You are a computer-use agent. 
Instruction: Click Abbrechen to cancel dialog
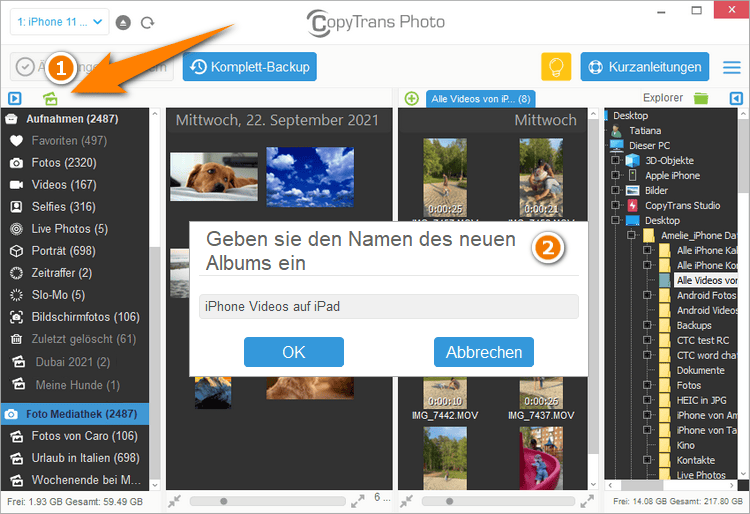click(484, 352)
